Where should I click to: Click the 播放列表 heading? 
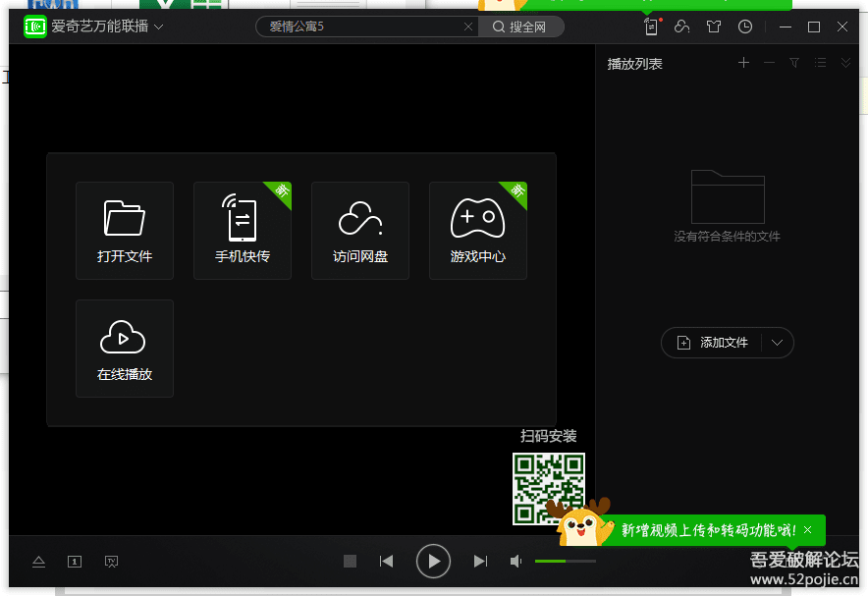click(635, 64)
